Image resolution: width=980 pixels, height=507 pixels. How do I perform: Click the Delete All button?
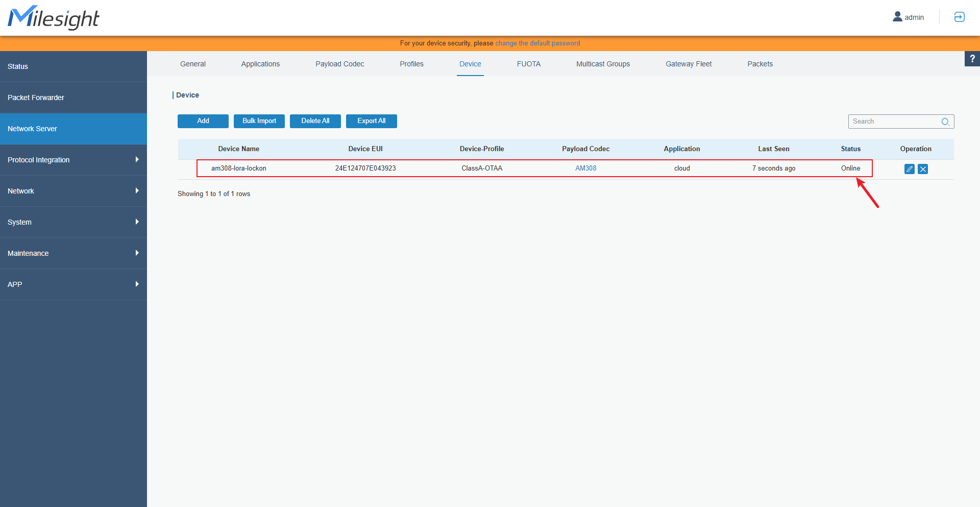[x=315, y=121]
